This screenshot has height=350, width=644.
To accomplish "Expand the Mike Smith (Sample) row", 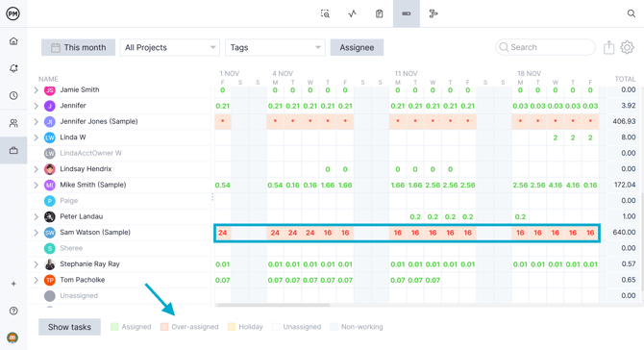I will click(37, 185).
